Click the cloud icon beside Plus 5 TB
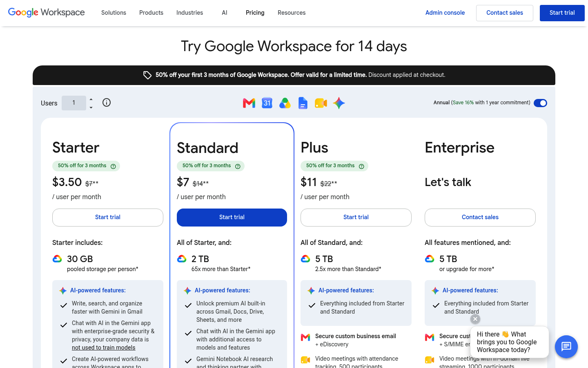The height and width of the screenshot is (368, 588). pyautogui.click(x=305, y=259)
